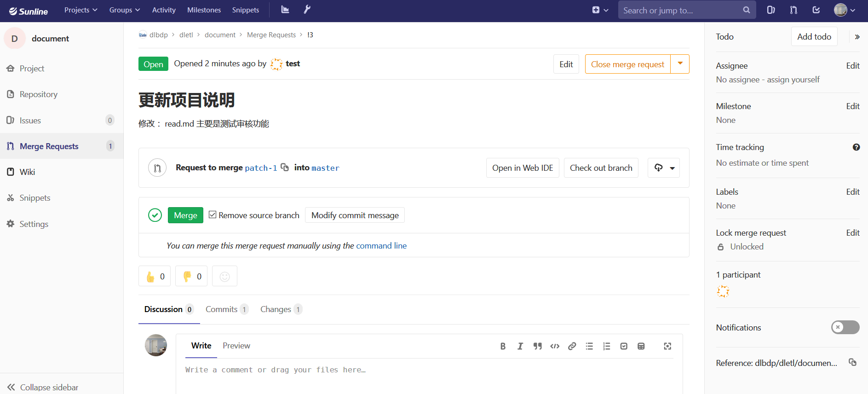
Task: Open Snippets in top navigation
Action: (246, 10)
